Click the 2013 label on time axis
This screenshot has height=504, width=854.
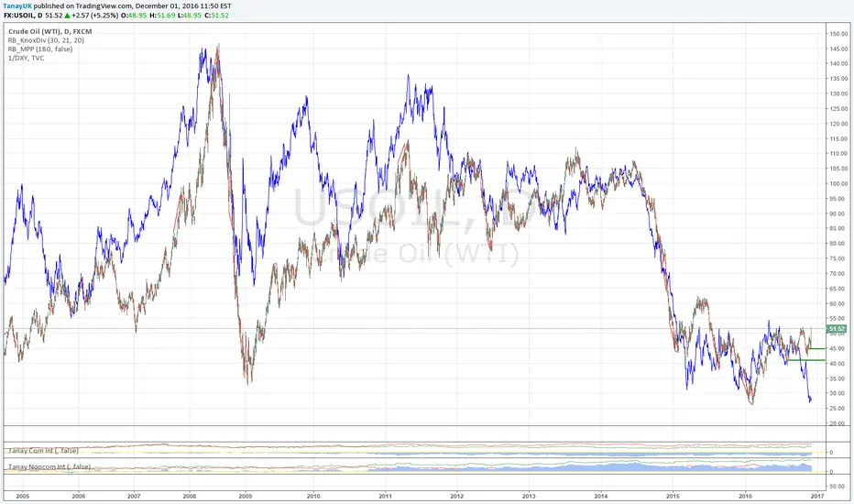[529, 496]
